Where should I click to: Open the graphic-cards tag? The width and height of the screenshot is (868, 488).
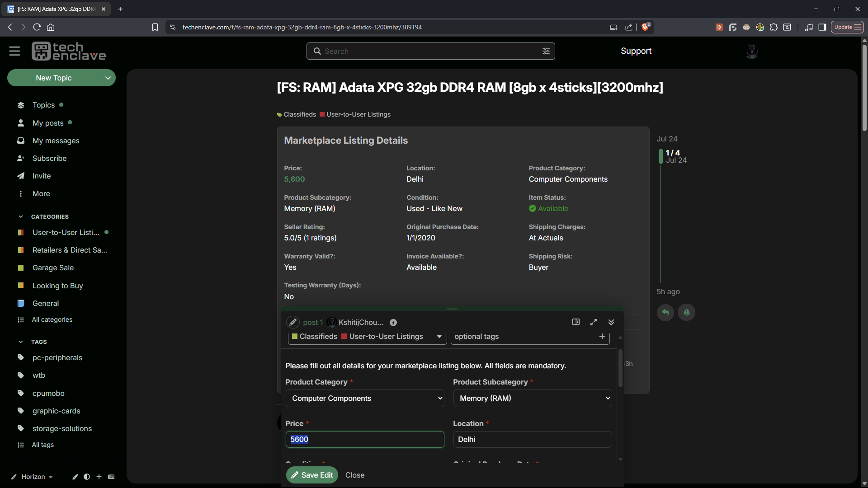click(56, 411)
